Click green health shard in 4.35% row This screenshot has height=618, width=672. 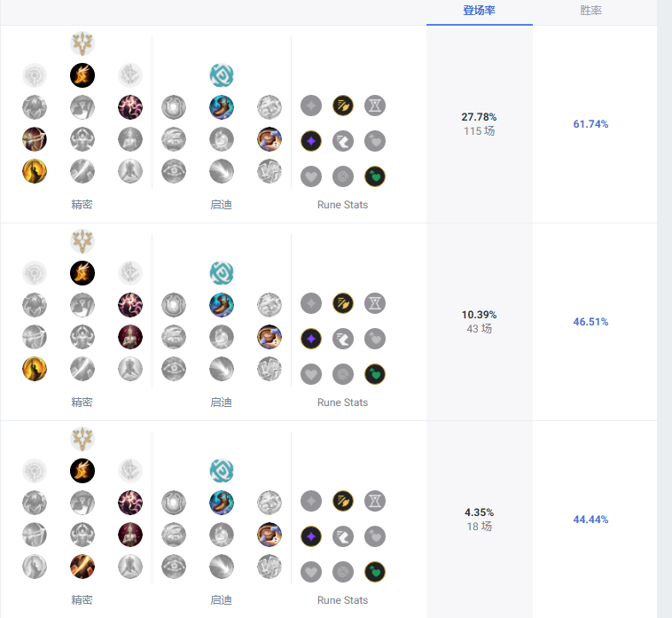pos(375,572)
